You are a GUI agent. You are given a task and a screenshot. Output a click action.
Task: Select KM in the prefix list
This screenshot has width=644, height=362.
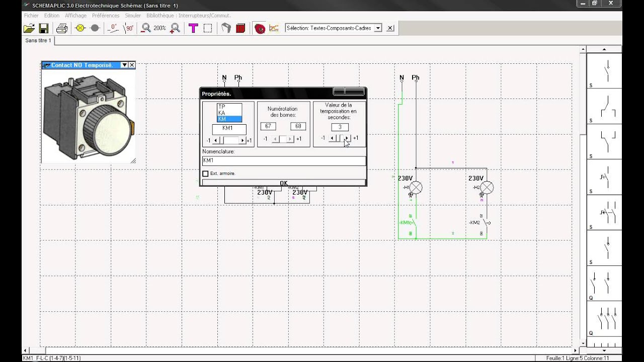(x=229, y=119)
